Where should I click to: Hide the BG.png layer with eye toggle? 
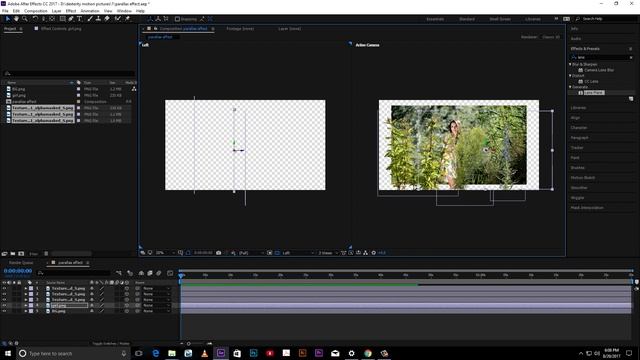tap(4, 311)
